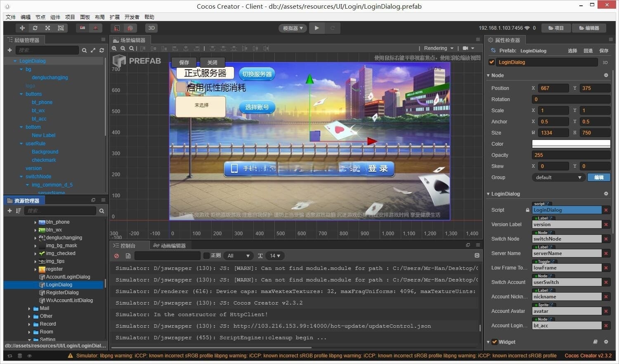Select RegisterDialog prefab in assets
This screenshot has width=619, height=364.
[62, 293]
